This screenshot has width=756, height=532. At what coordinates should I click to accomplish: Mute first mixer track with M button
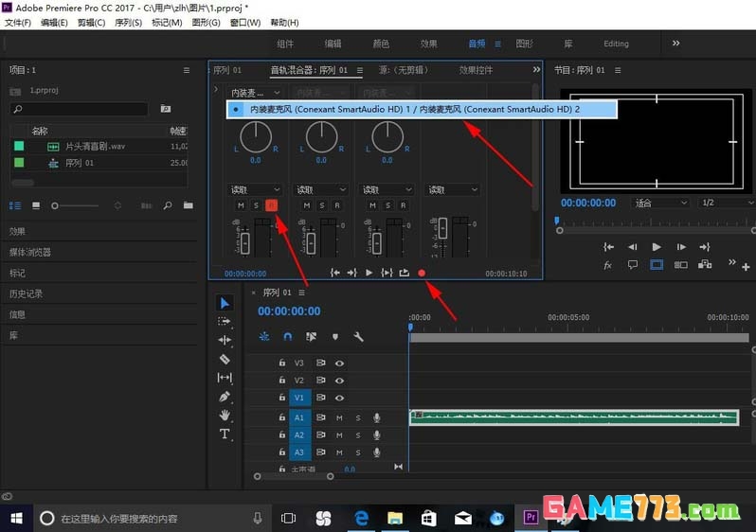(x=241, y=205)
